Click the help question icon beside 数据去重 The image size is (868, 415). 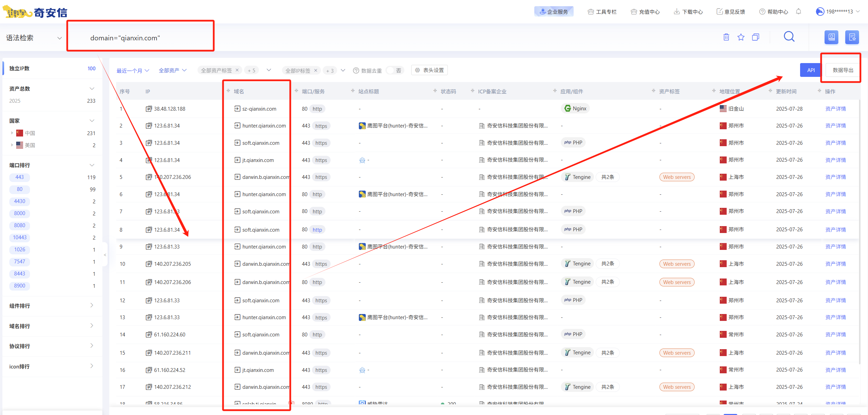pyautogui.click(x=356, y=71)
